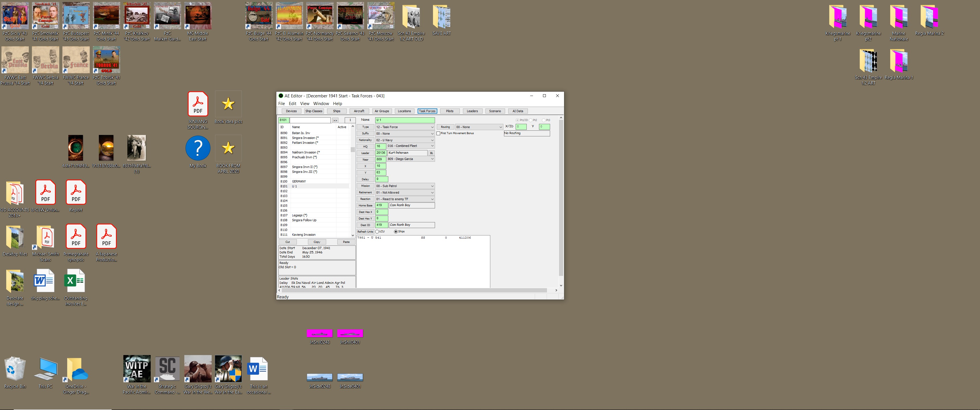Open Outstanding invoices Excel file
This screenshot has width=980, height=410.
(76, 287)
